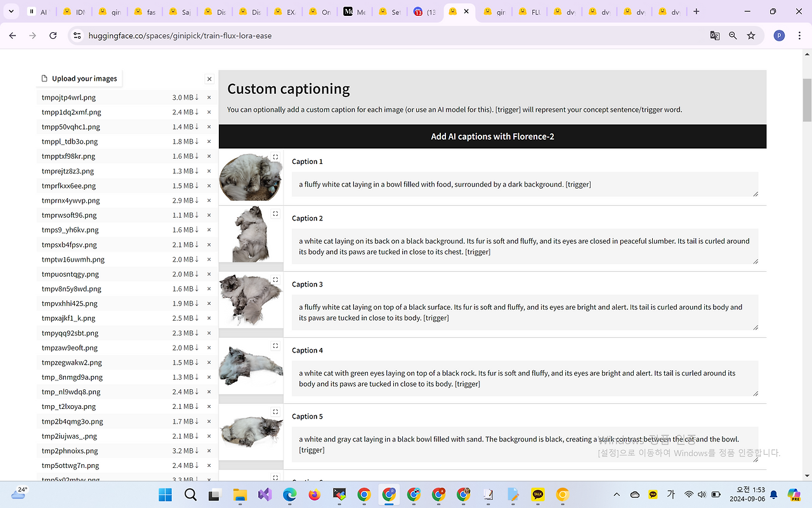Expand Caption 1 image to fullscreen
The width and height of the screenshot is (812, 508).
tap(275, 157)
